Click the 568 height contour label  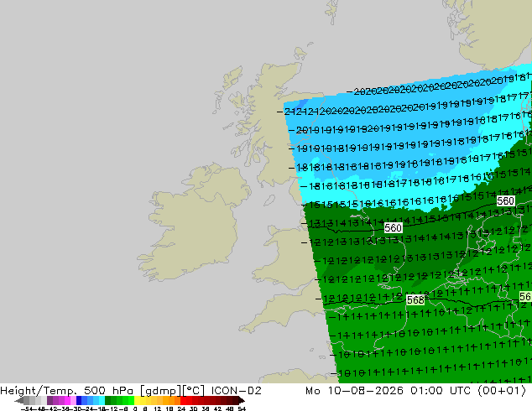coord(415,299)
